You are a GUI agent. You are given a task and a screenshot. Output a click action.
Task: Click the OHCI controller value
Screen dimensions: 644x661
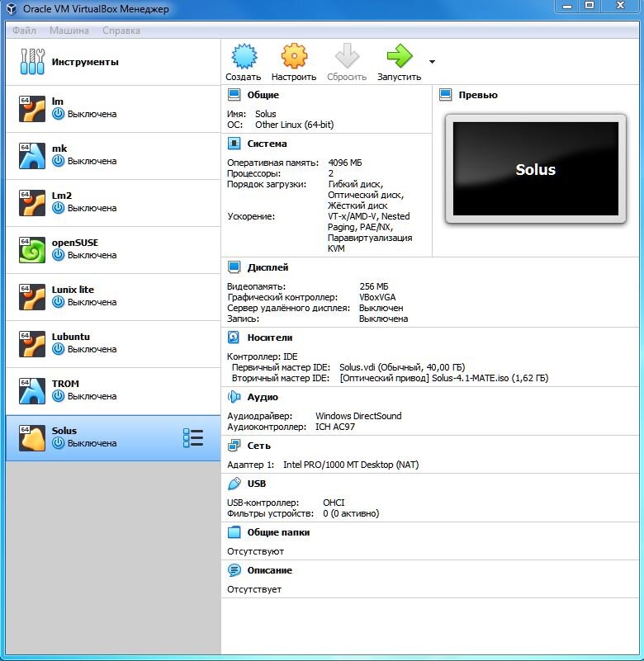point(334,503)
